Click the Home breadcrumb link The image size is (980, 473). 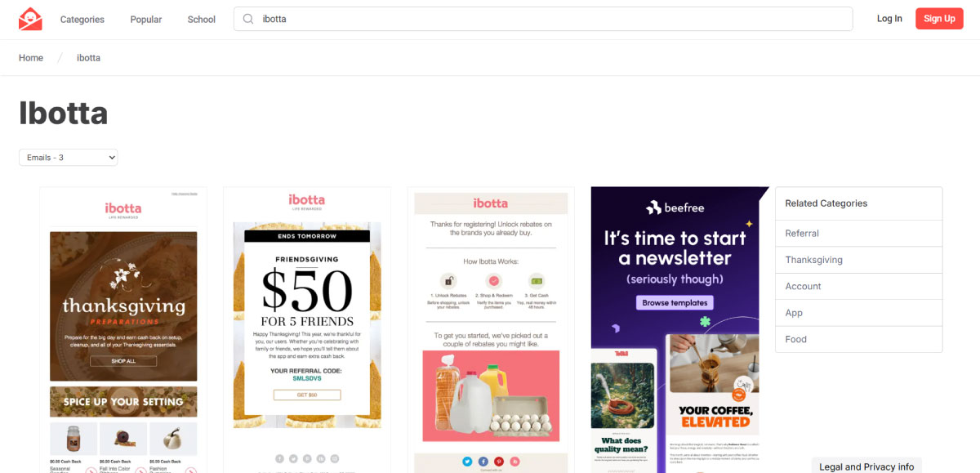pos(31,58)
